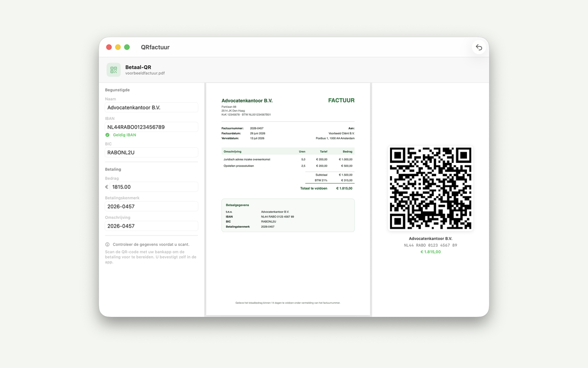Click Advocatenkantoor B.V. name below QR code
This screenshot has height=368, width=588.
[x=431, y=238]
